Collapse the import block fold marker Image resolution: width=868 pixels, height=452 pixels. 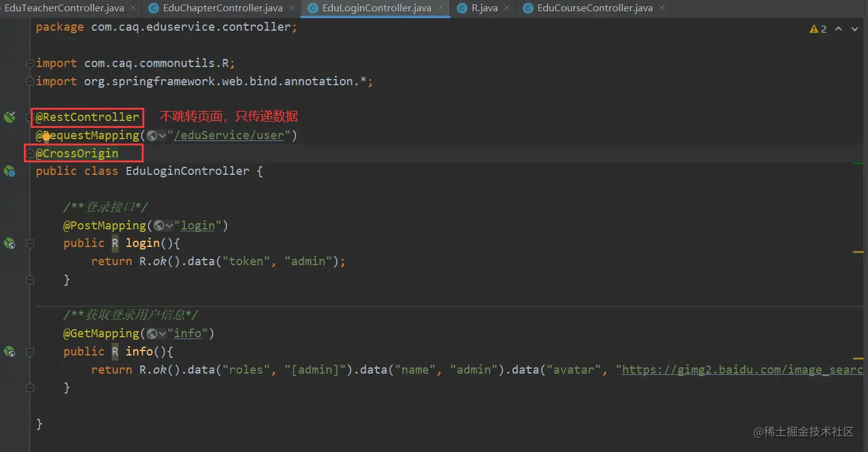pyautogui.click(x=29, y=63)
